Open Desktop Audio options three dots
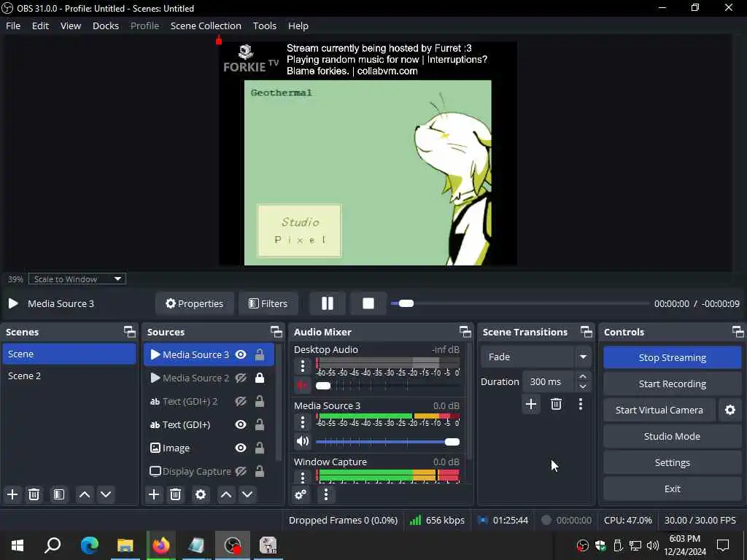The height and width of the screenshot is (560, 747). click(302, 366)
